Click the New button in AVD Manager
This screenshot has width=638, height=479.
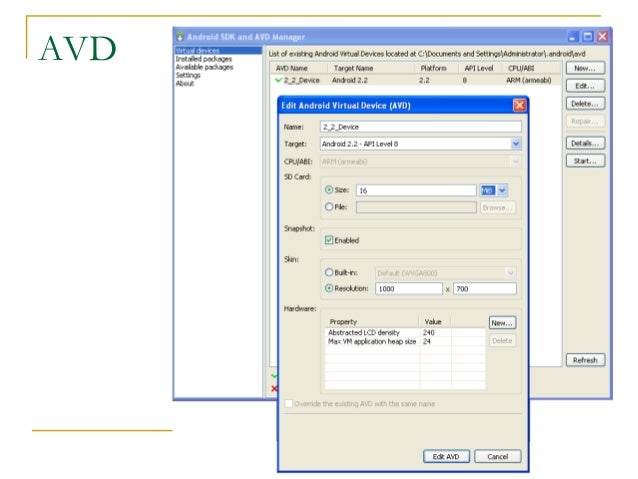(585, 68)
